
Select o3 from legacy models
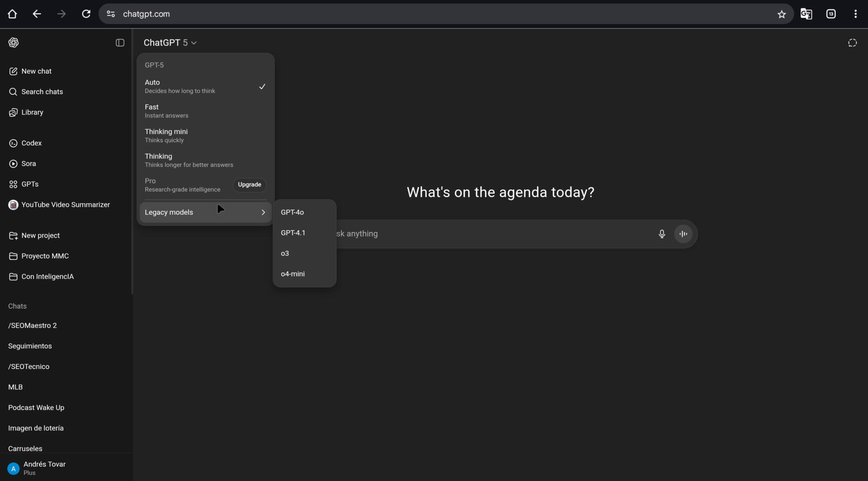click(304, 254)
